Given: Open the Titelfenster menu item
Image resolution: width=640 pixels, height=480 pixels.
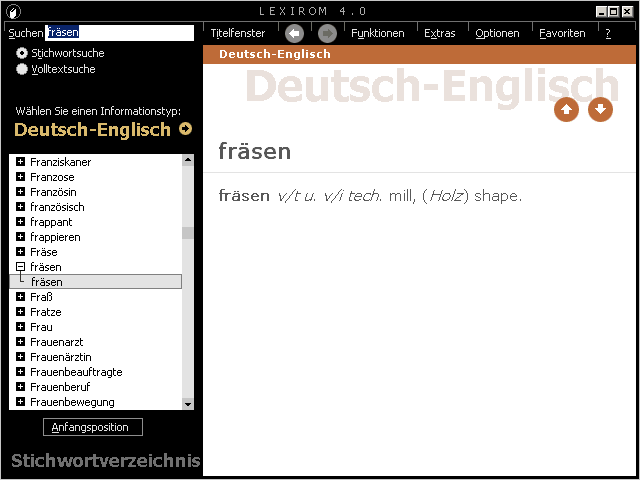Looking at the screenshot, I should pyautogui.click(x=238, y=33).
